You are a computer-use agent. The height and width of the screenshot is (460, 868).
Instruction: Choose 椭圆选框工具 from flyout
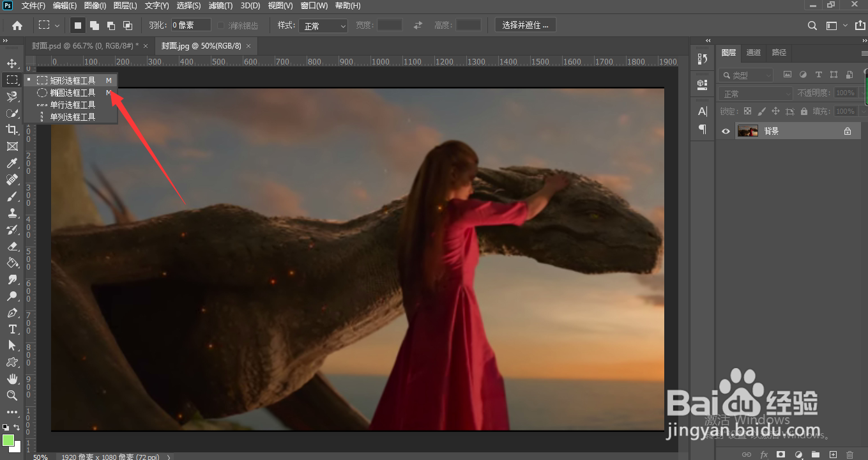[72, 93]
